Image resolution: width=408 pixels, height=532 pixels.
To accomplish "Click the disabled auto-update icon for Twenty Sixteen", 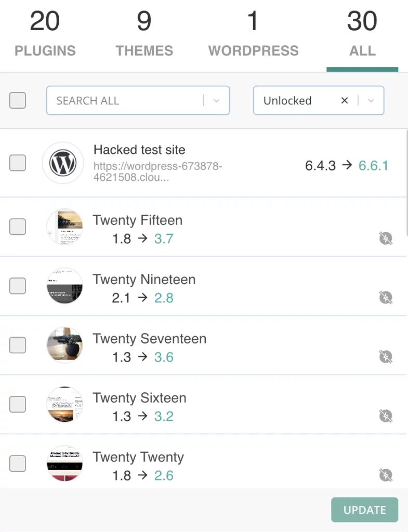I will click(x=385, y=416).
